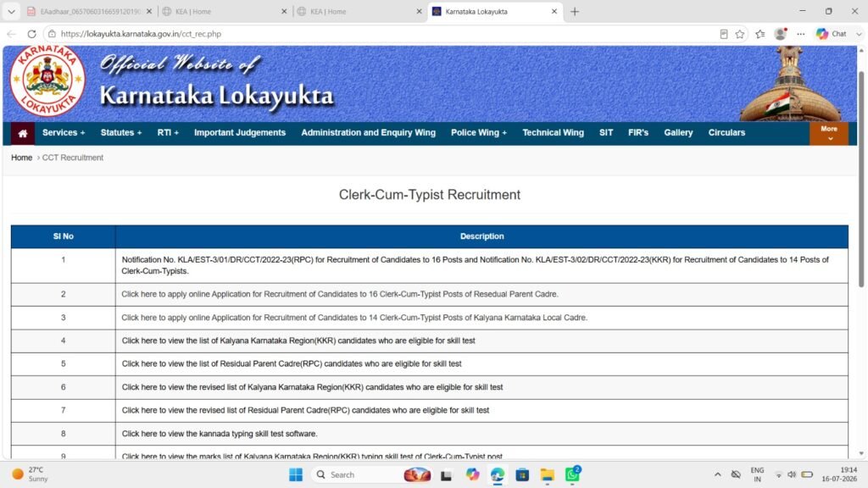The image size is (868, 488).
Task: Show hidden system tray icons
Action: [x=717, y=474]
